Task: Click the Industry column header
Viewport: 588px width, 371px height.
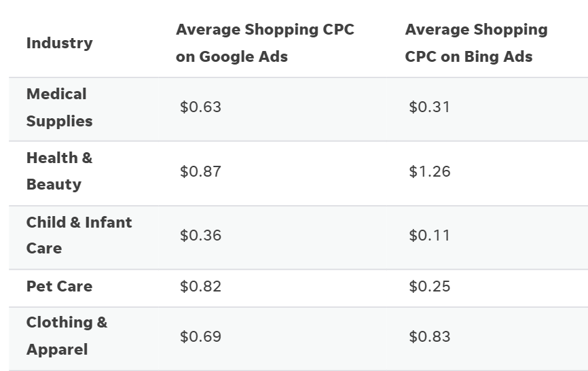Action: click(x=59, y=43)
